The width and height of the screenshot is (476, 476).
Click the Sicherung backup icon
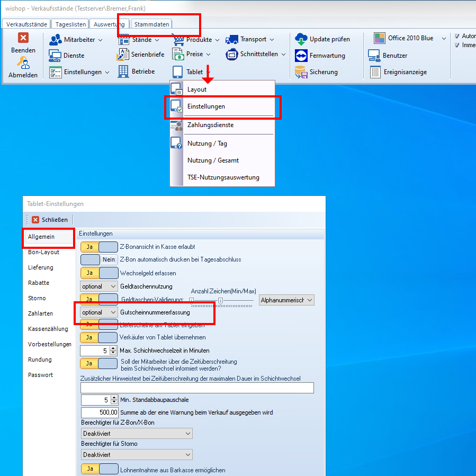pyautogui.click(x=301, y=72)
